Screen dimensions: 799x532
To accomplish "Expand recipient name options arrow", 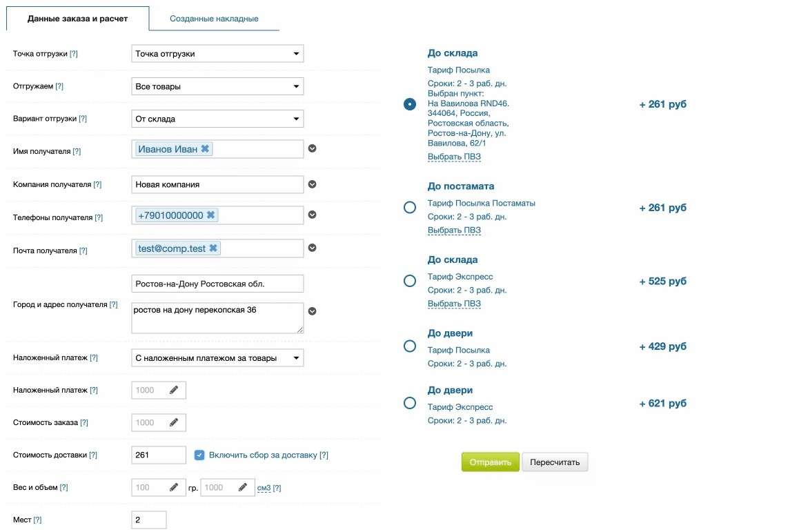I will 312,148.
